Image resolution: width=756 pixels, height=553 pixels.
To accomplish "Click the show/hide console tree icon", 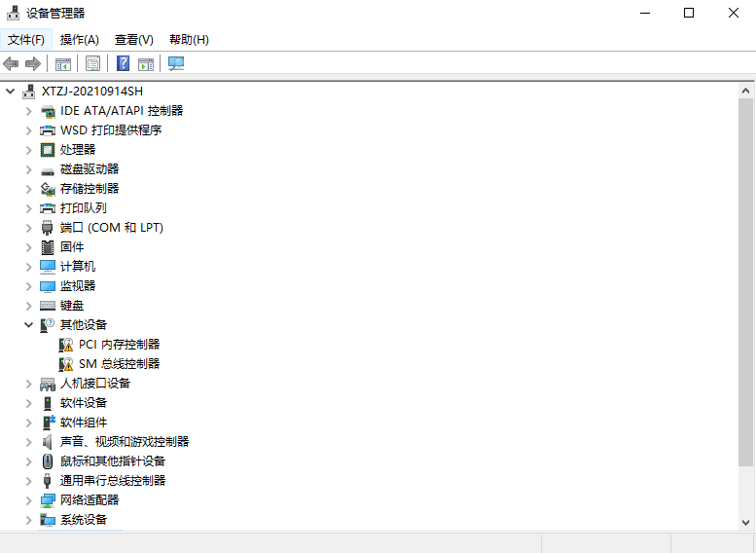I will coord(63,63).
